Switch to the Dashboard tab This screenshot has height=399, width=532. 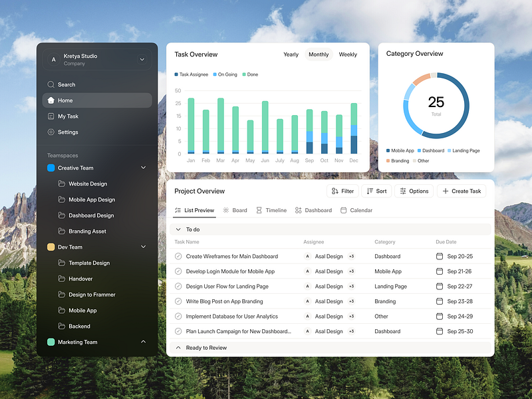[x=313, y=210]
